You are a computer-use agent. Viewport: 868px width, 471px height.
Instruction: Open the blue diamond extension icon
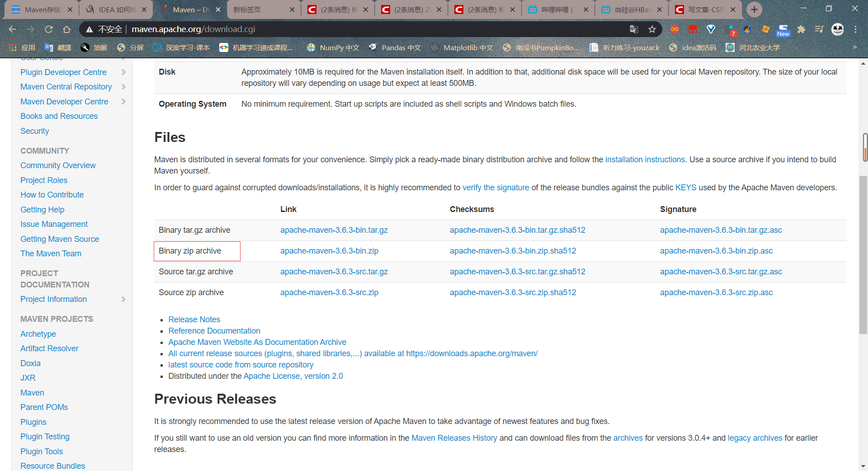(x=711, y=29)
